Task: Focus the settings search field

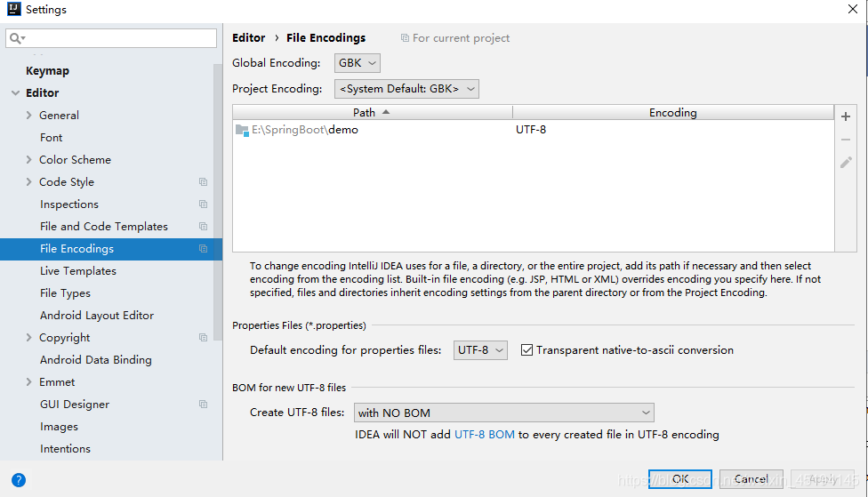Action: [x=111, y=38]
